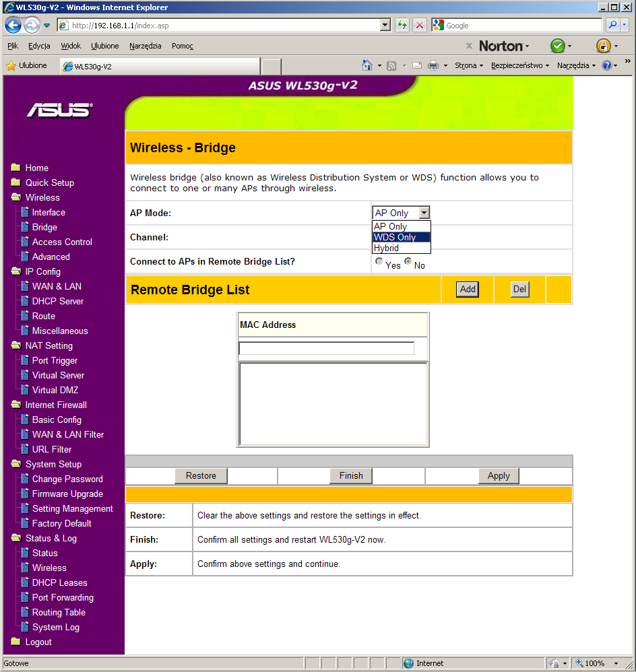The height and width of the screenshot is (672, 636).
Task: Refresh the page with the refresh icon
Action: (x=401, y=25)
